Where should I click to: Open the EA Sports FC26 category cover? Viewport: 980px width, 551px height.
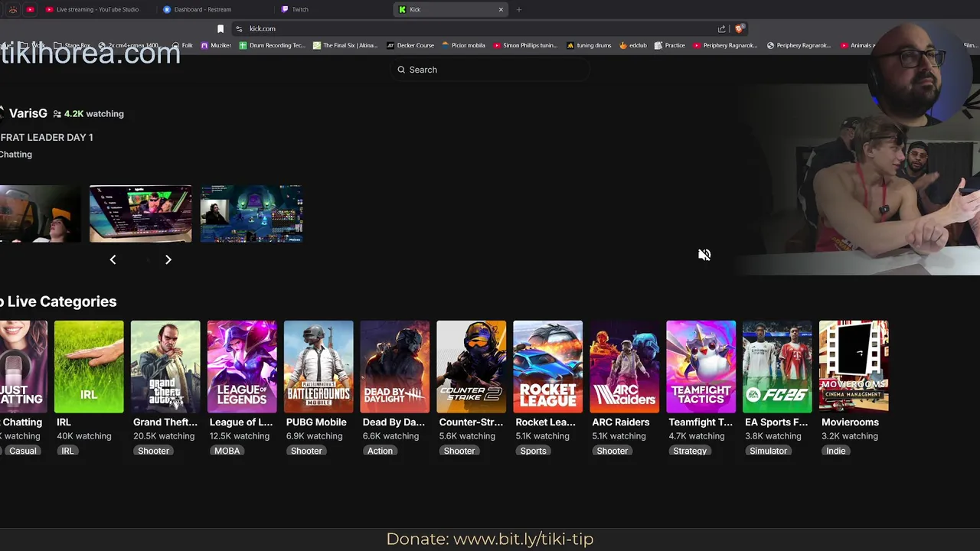(x=777, y=367)
